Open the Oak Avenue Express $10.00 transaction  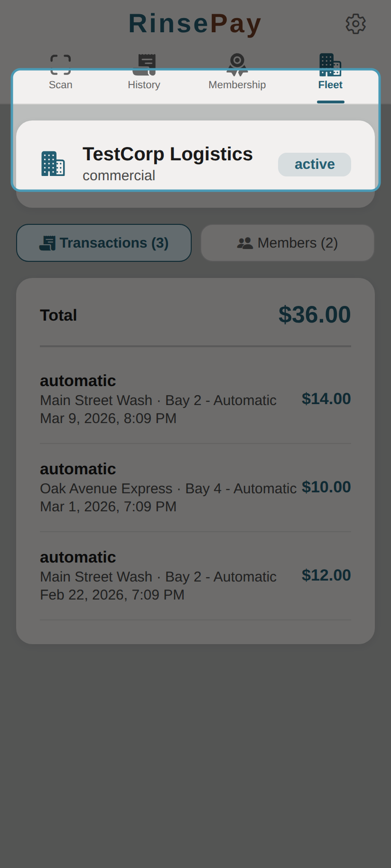195,488
